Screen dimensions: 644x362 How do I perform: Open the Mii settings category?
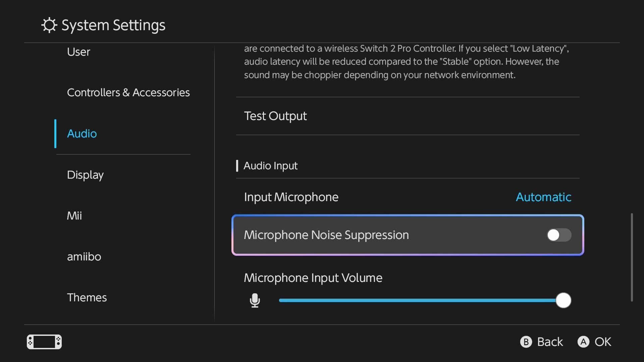74,216
